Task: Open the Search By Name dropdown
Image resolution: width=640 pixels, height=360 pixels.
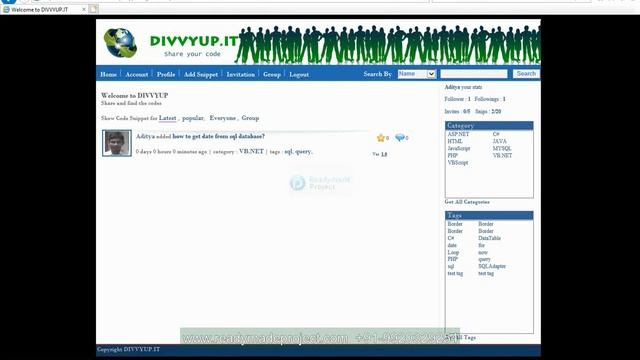Action: 417,74
